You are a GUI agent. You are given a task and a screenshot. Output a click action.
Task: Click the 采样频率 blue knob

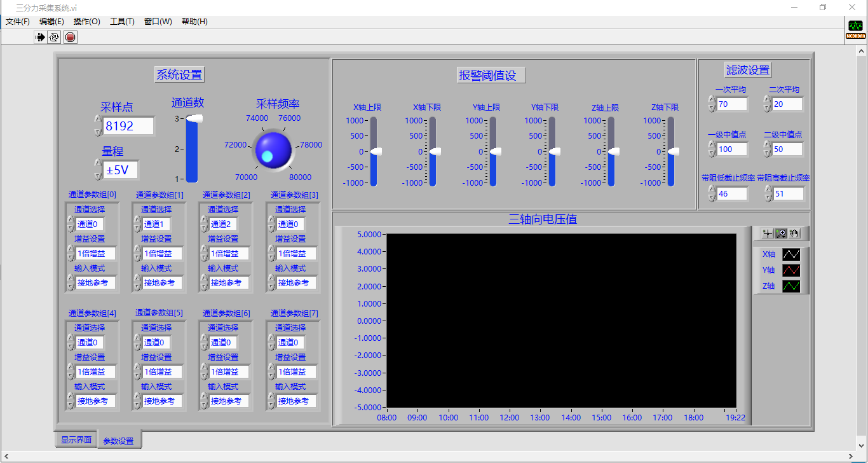coord(273,150)
